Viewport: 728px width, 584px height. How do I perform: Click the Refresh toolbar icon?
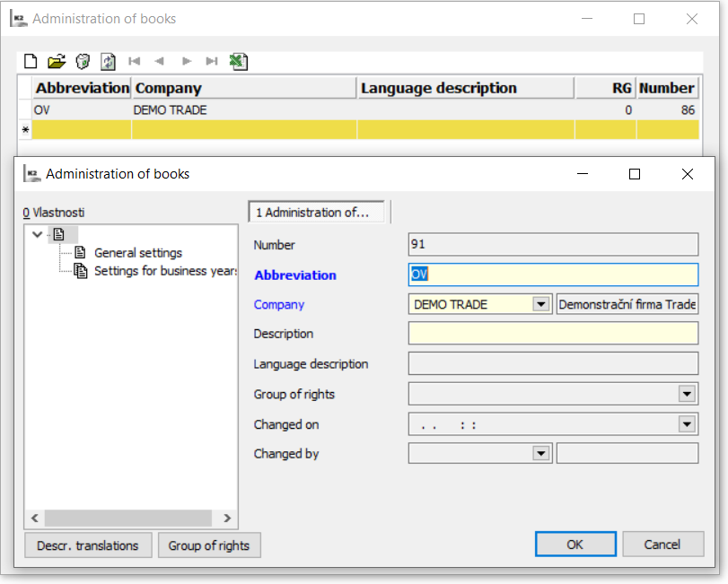coord(108,61)
